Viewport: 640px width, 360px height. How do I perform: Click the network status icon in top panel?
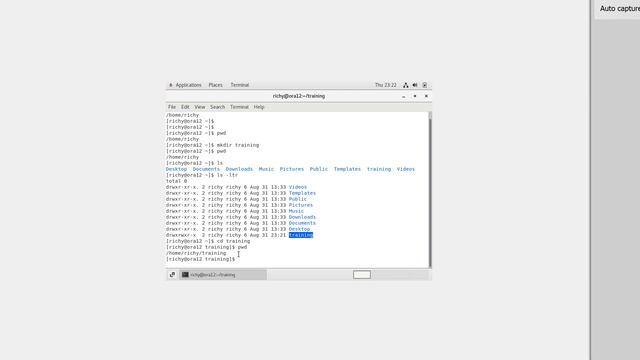pyautogui.click(x=406, y=85)
